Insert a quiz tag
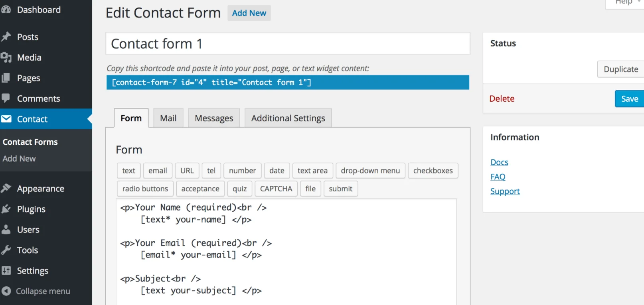 tap(240, 189)
